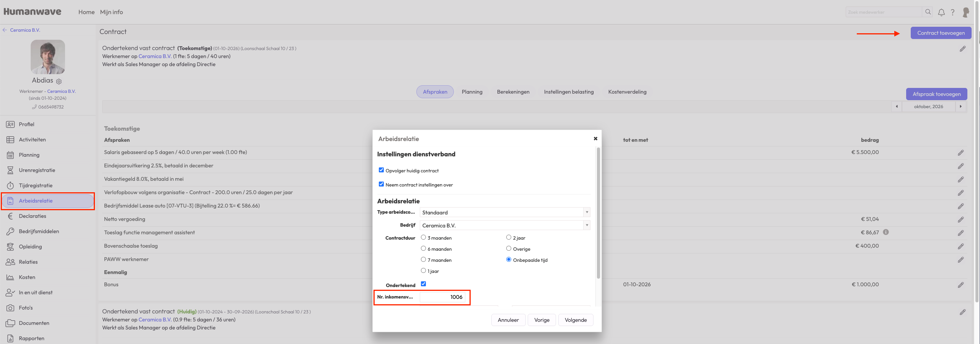Screen dimensions: 980x344
Task: Uncheck Neem contract instellingen over
Action: click(381, 184)
